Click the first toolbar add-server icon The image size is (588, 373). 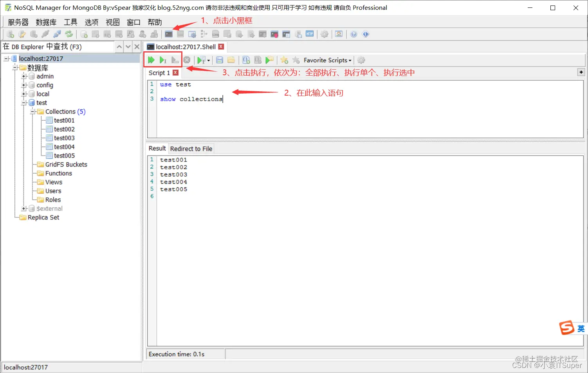click(11, 34)
